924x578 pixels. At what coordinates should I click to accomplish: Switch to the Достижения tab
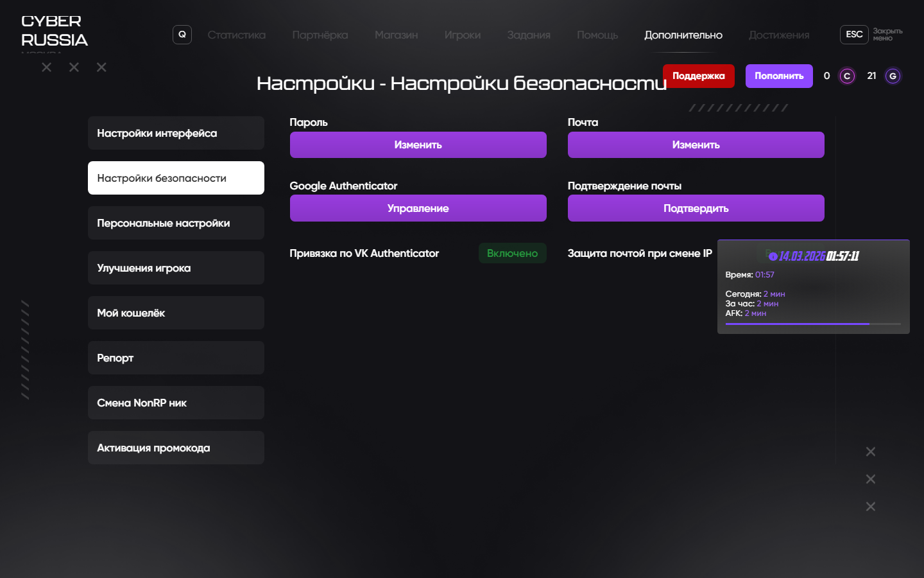tap(778, 35)
